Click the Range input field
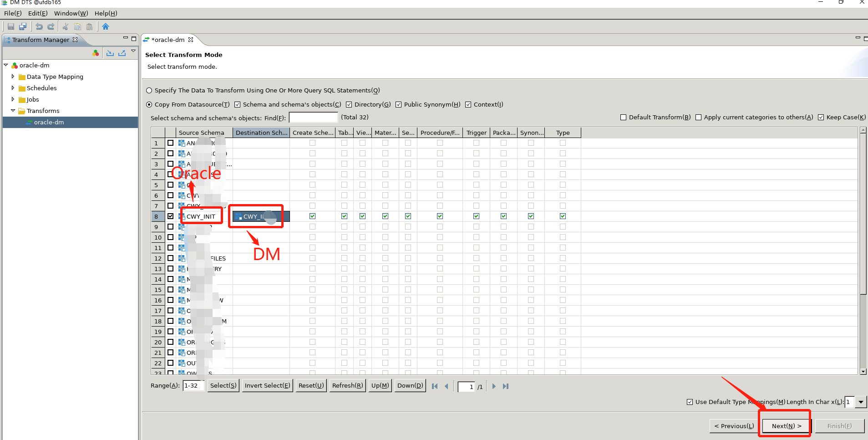 point(193,386)
